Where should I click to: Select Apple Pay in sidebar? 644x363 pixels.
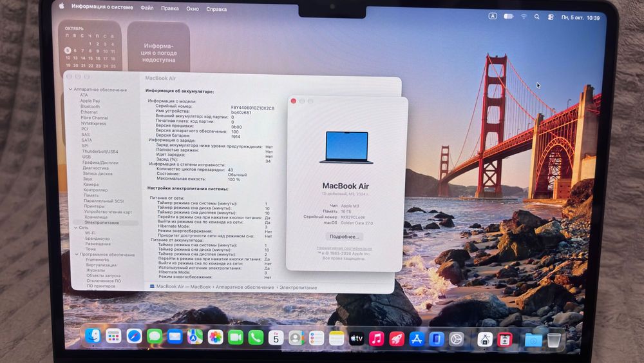tap(90, 101)
